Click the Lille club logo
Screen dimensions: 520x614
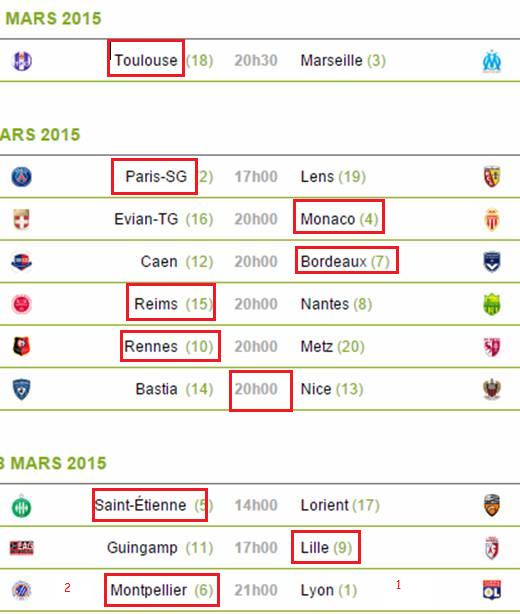[x=492, y=547]
